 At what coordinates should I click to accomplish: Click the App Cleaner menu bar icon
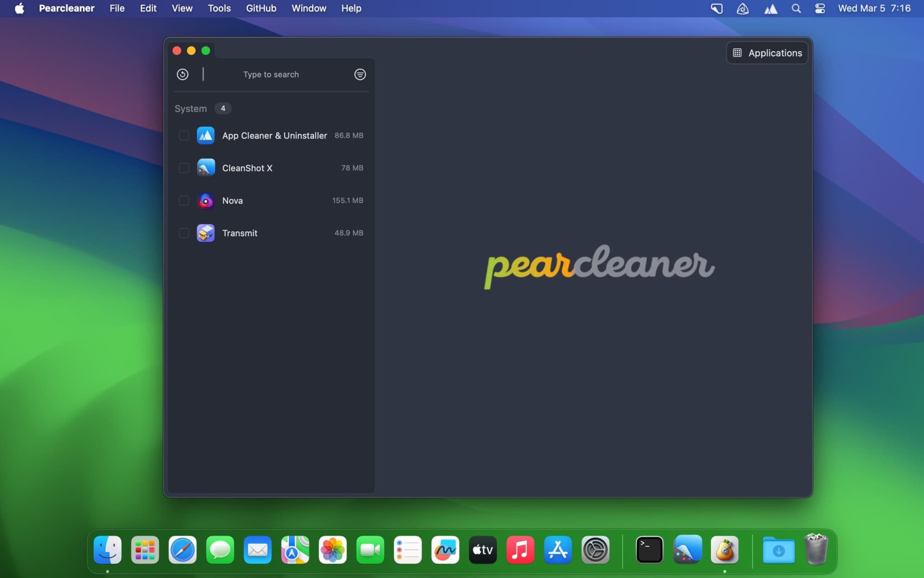[x=770, y=9]
